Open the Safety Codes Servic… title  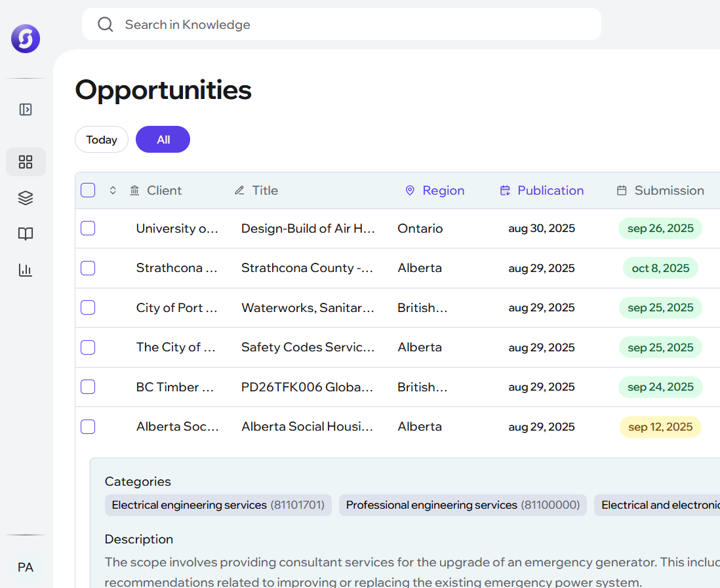(x=308, y=347)
